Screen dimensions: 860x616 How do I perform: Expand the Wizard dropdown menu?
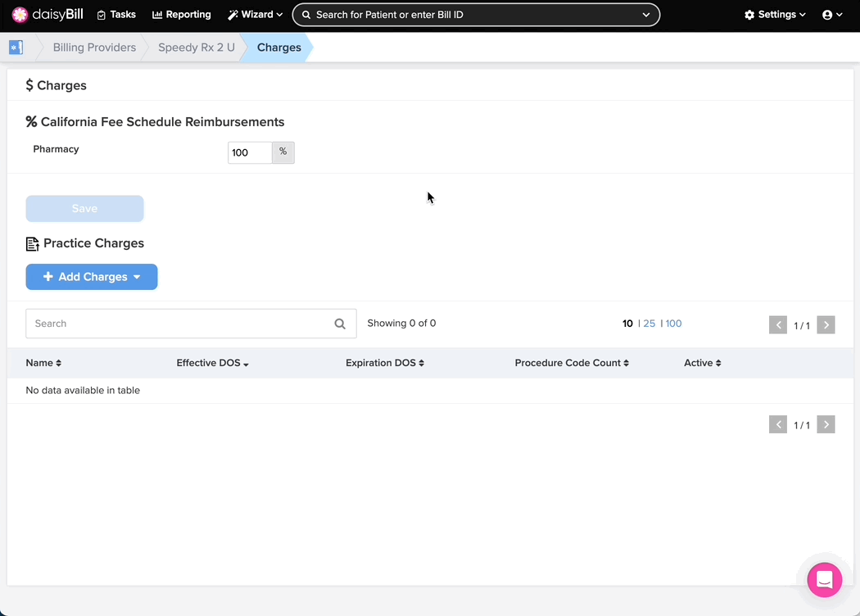pos(256,15)
